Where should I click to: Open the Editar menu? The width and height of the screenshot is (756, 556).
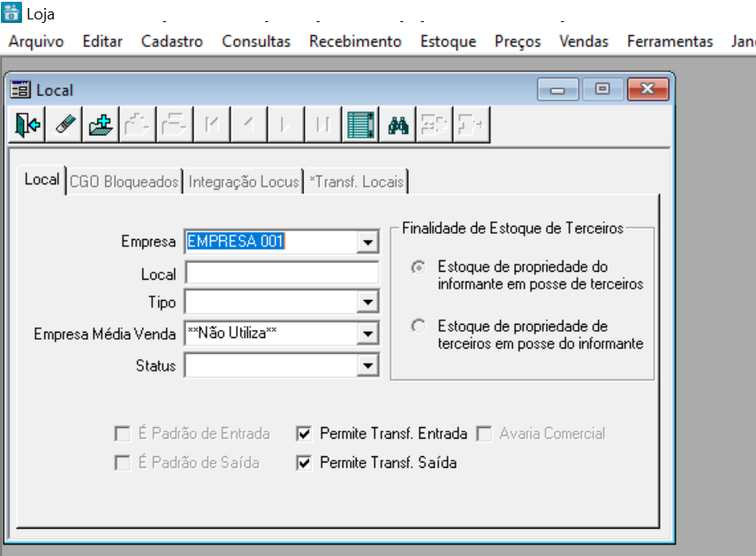click(x=102, y=41)
